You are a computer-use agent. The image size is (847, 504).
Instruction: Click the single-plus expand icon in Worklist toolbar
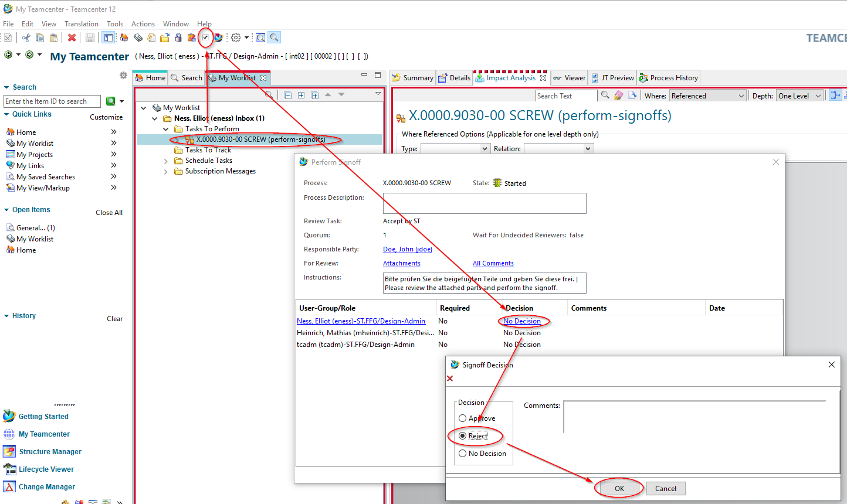coord(301,95)
